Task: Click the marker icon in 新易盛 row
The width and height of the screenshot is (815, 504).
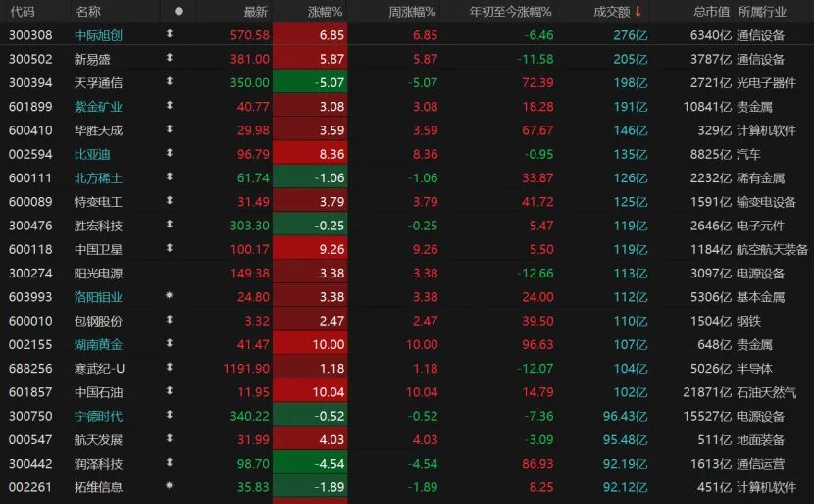Action: (x=169, y=58)
